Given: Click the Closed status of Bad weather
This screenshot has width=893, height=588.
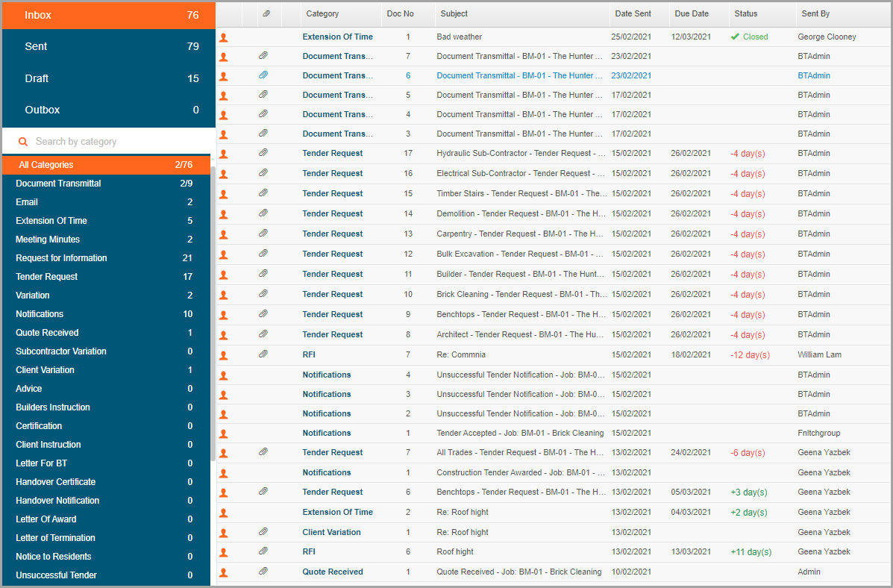Looking at the screenshot, I should click(x=750, y=37).
